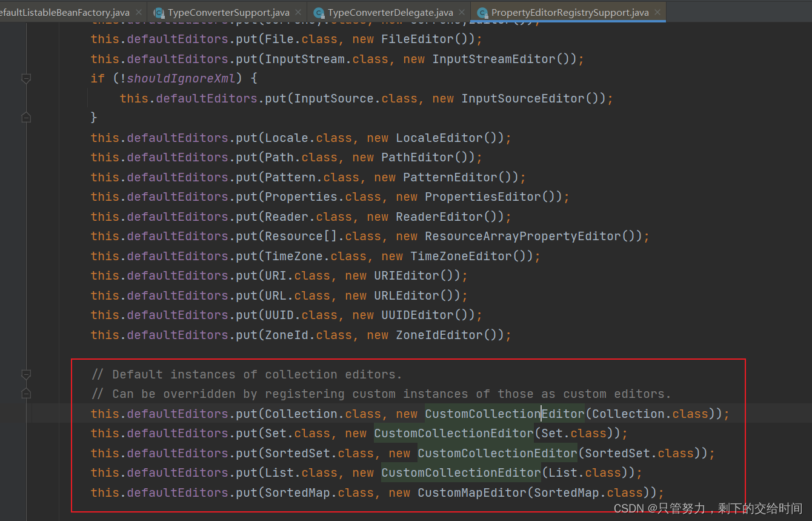Click 'Properties.class' argument
Image resolution: width=812 pixels, height=521 pixels.
tap(323, 197)
